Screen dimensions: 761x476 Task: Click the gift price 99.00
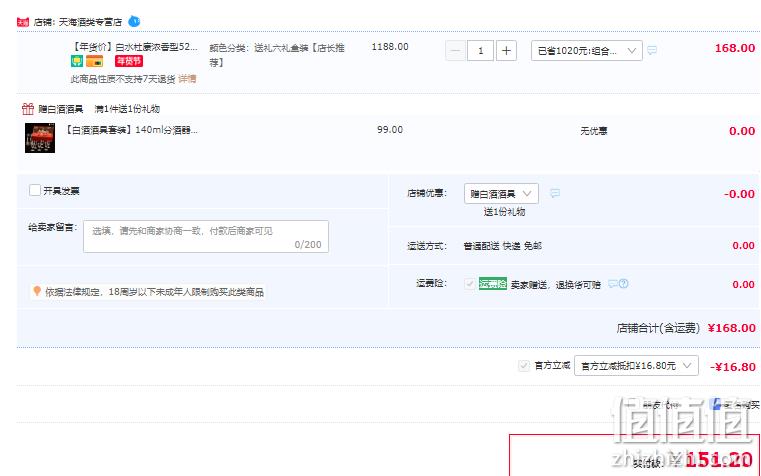[x=390, y=130]
